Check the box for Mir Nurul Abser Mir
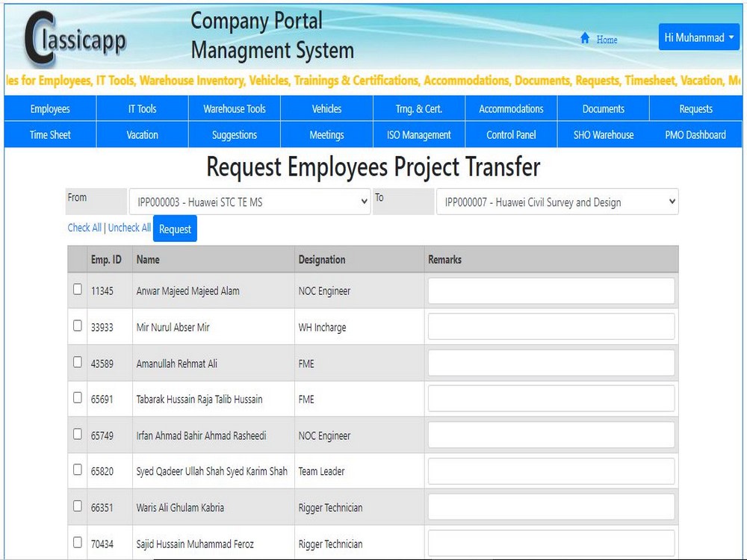 (78, 326)
